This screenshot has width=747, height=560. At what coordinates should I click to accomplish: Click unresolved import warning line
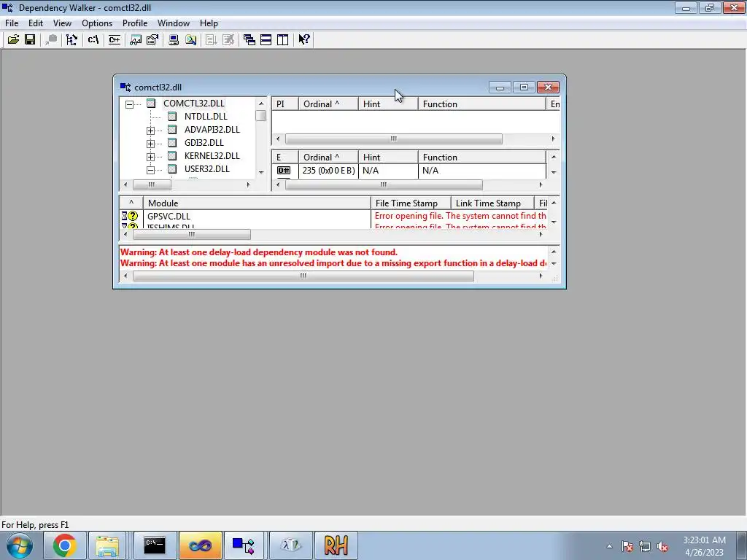coord(333,262)
